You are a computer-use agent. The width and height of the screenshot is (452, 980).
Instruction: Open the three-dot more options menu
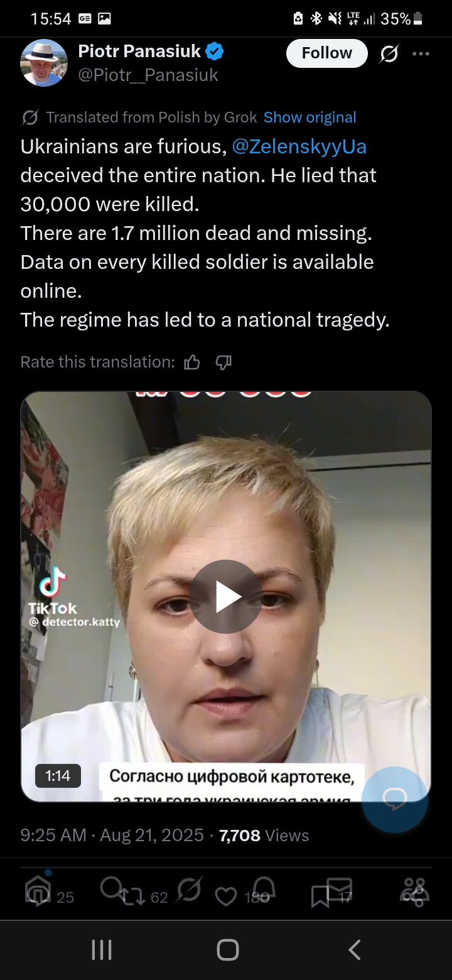coord(421,54)
